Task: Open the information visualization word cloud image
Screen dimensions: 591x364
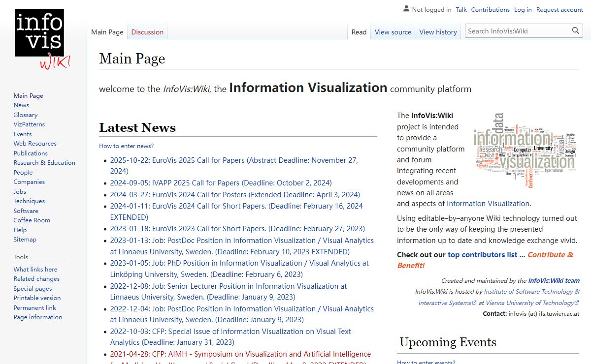Action: tap(525, 150)
